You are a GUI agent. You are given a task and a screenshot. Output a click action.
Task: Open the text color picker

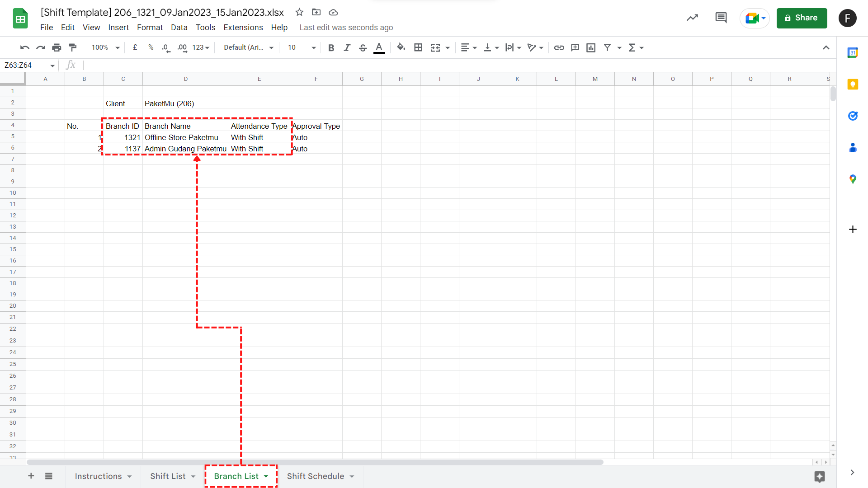[x=379, y=47]
